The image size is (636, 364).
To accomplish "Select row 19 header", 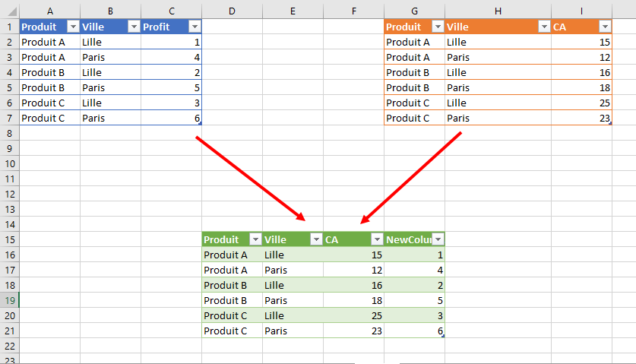I will 9,300.
